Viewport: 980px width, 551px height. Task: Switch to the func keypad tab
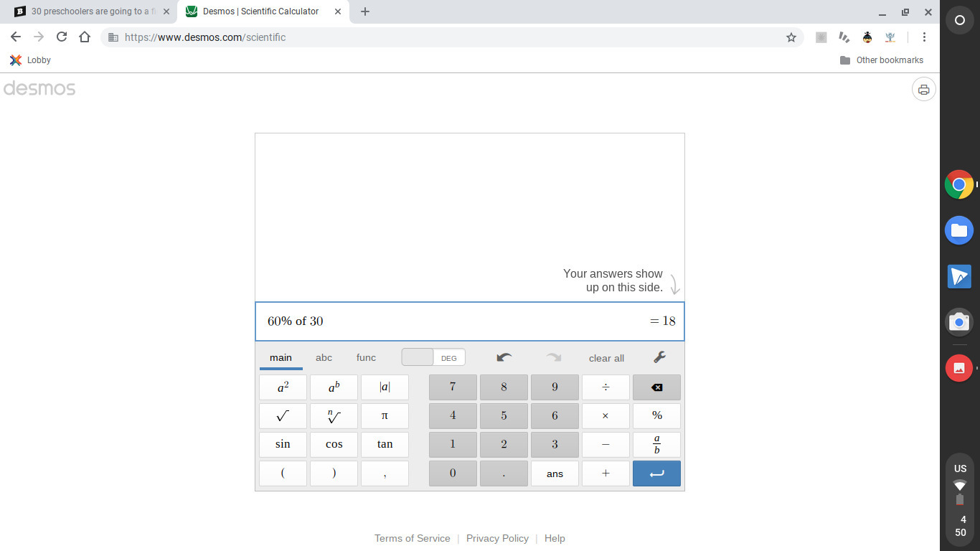pyautogui.click(x=366, y=357)
